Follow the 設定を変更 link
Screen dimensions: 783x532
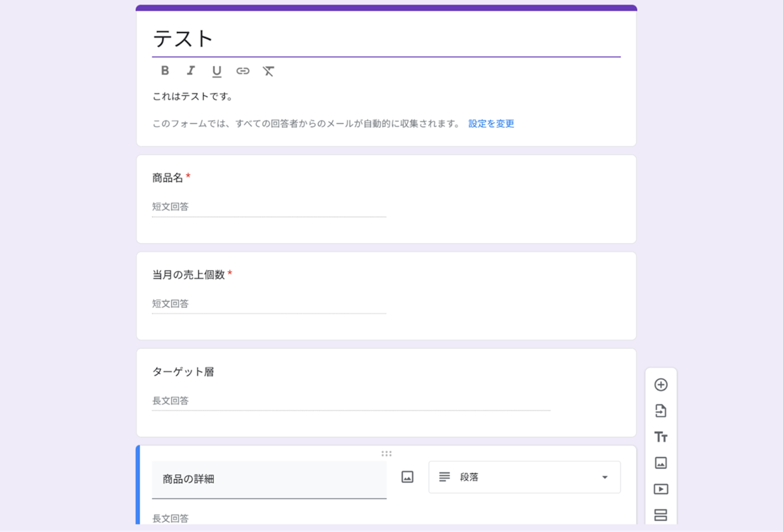click(491, 124)
